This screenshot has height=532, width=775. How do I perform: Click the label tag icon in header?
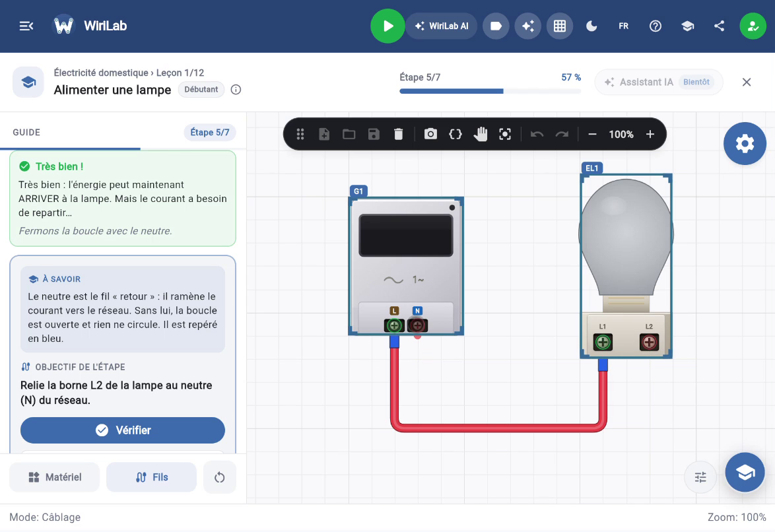pos(496,26)
